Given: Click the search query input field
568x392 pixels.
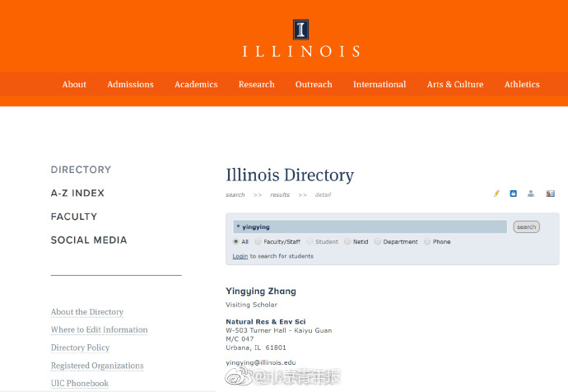Looking at the screenshot, I should coord(370,226).
